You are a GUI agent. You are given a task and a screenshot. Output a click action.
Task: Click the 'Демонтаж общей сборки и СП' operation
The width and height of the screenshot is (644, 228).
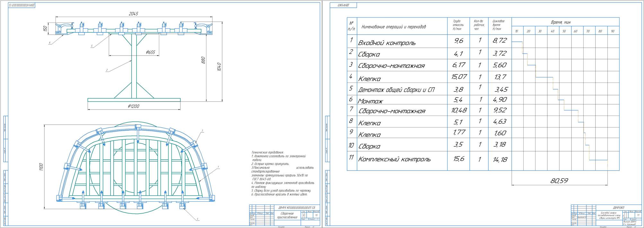(396, 90)
